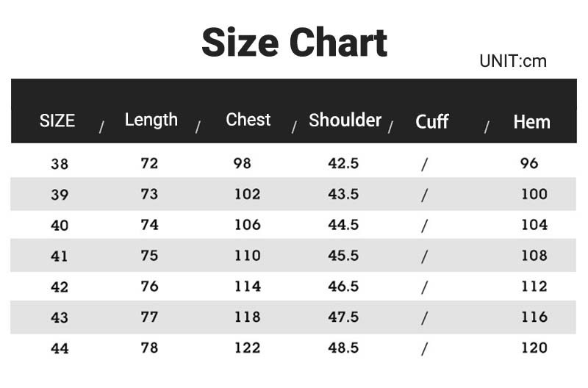Select the Length column header
Viewport: 588px width, 388px height.
coord(151,121)
